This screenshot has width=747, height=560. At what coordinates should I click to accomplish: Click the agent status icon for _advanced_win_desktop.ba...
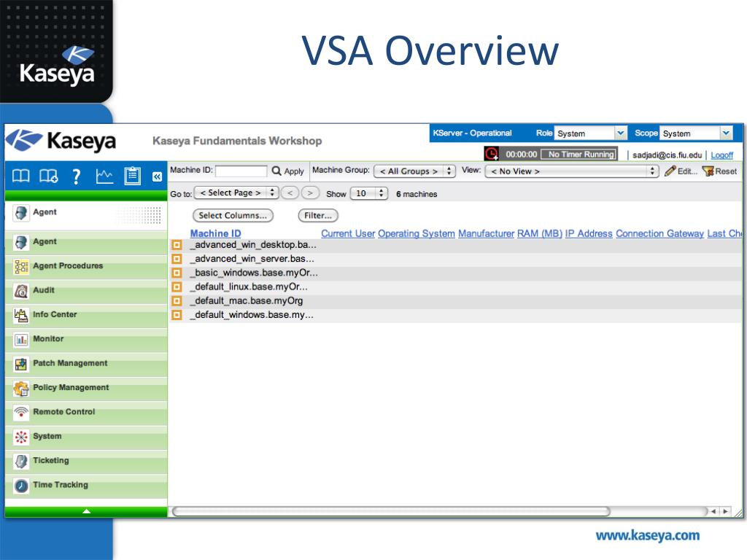[x=177, y=245]
